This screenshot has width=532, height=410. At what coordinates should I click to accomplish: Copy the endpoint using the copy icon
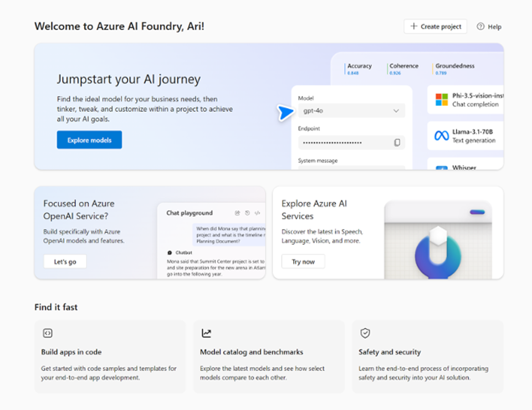pyautogui.click(x=397, y=142)
